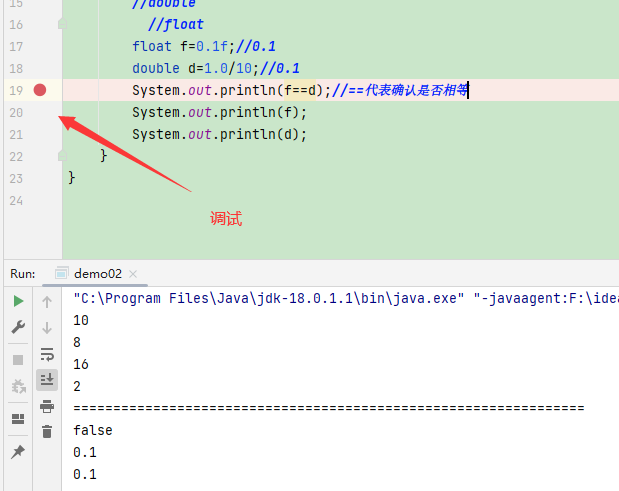The image size is (619, 491).
Task: Click the attach debugger bug icon
Action: [18, 386]
